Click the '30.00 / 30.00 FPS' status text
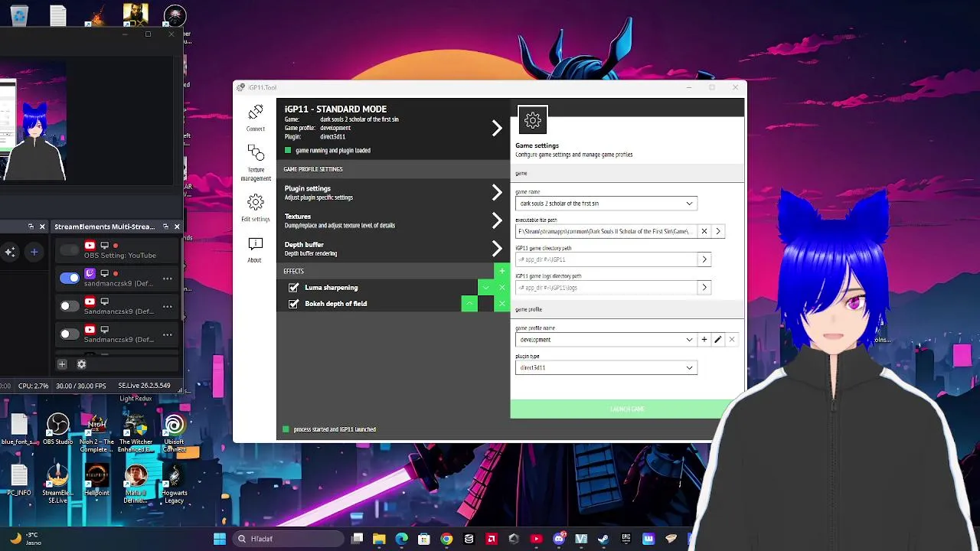980x551 pixels. pos(81,386)
